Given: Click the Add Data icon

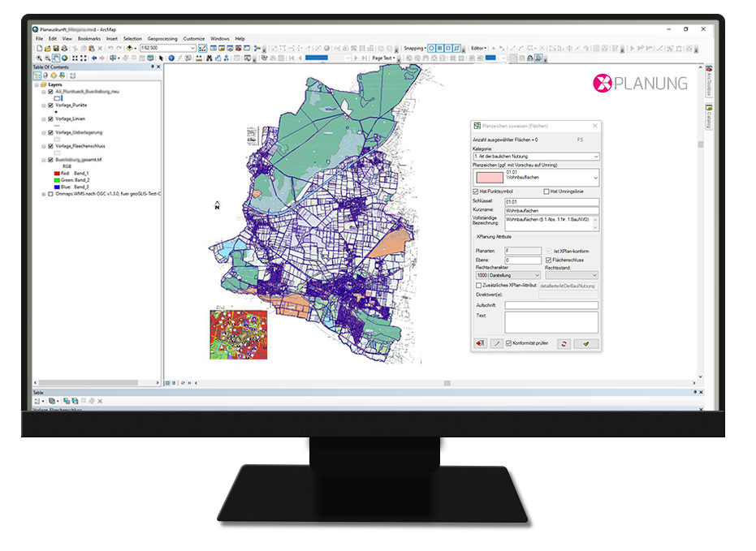Looking at the screenshot, I should point(129,49).
